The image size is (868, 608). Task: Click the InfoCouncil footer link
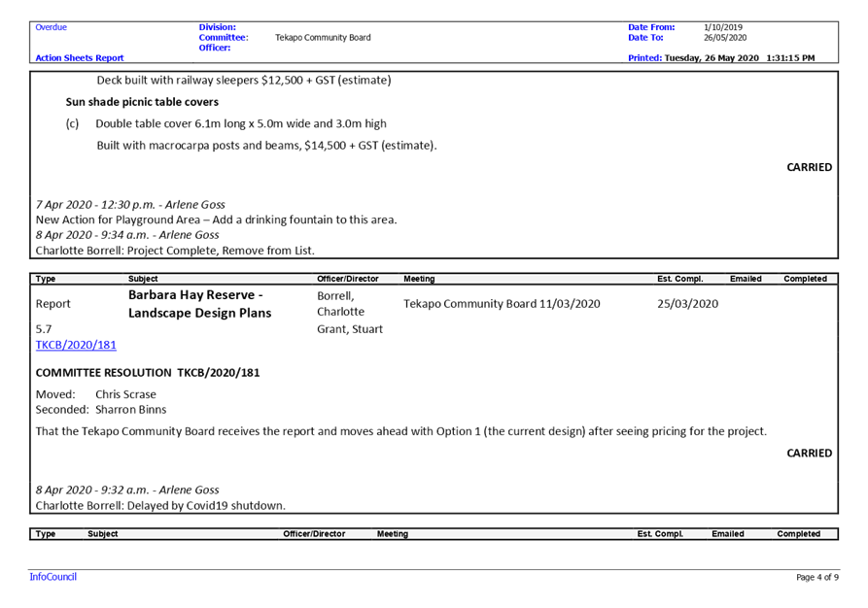click(53, 577)
